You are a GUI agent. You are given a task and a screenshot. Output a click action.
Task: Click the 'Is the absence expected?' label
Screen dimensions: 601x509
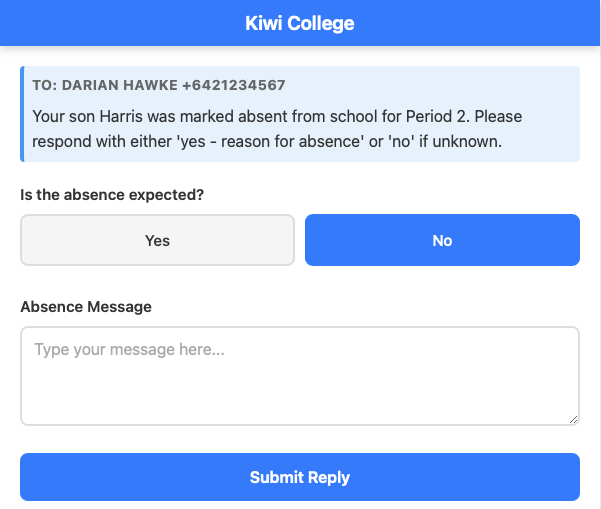[x=112, y=195]
